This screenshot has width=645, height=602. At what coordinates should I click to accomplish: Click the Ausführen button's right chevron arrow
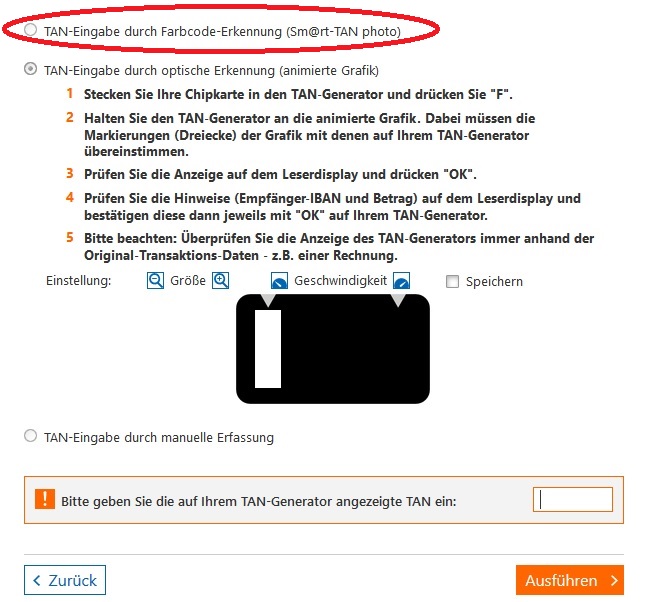point(614,581)
